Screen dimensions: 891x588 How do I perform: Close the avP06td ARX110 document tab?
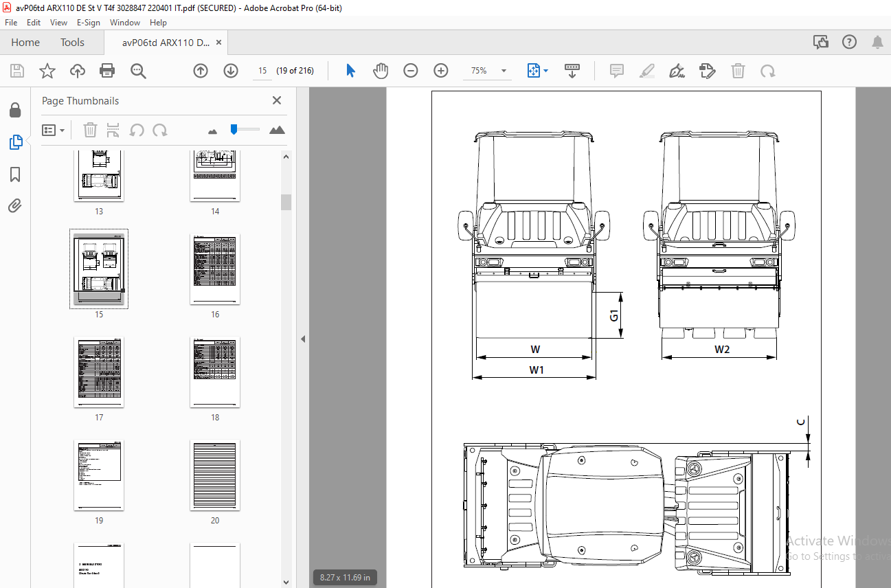pos(219,43)
